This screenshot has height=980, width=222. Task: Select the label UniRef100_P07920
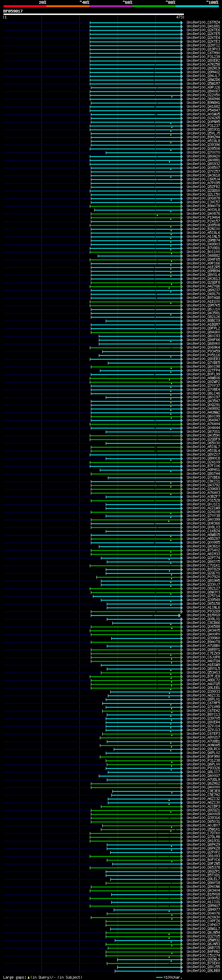pos(203,577)
